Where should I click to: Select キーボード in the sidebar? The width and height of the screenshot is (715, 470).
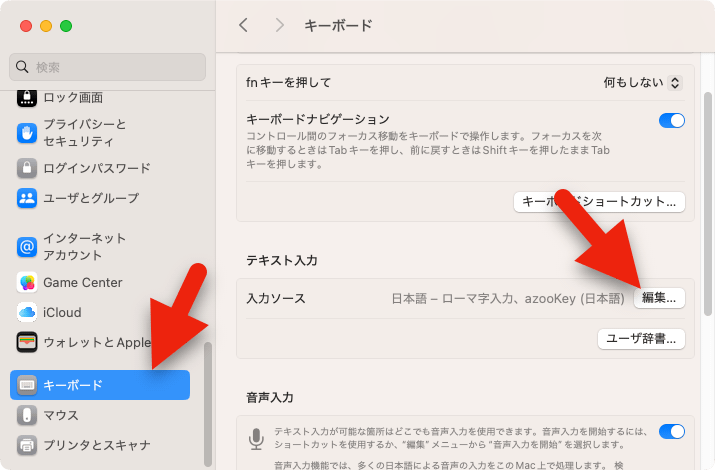(x=100, y=385)
